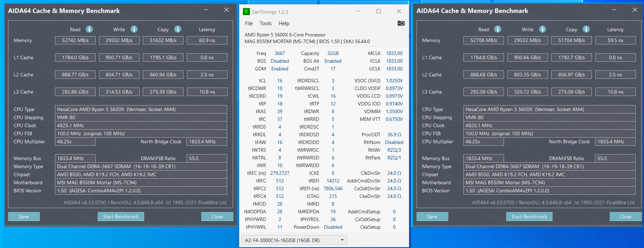This screenshot has height=248, width=644.
Task: Minimize the right AIDA64 window
Action: [614, 10]
